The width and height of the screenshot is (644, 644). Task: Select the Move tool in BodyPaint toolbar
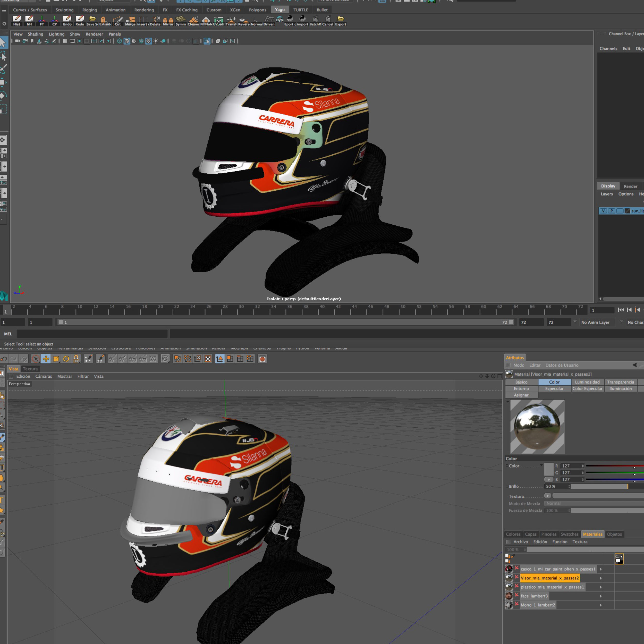46,359
